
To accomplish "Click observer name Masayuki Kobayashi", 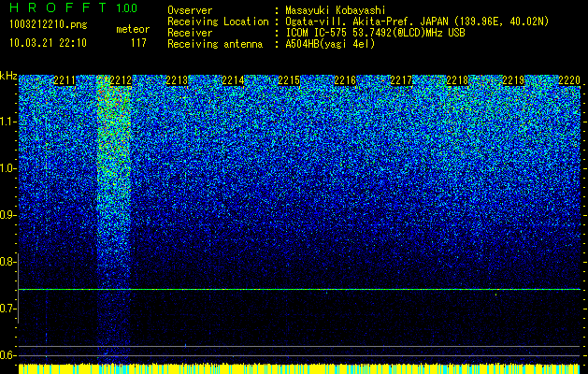I will tap(336, 11).
